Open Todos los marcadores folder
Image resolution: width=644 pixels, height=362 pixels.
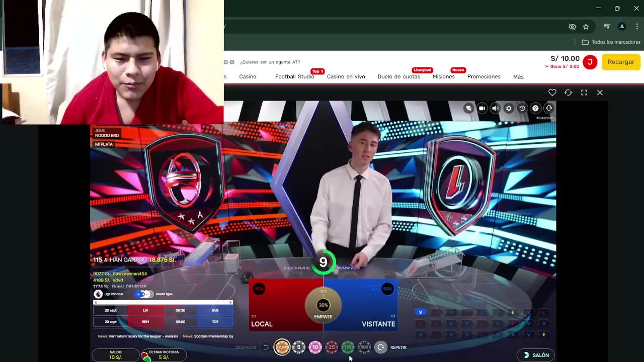[611, 42]
